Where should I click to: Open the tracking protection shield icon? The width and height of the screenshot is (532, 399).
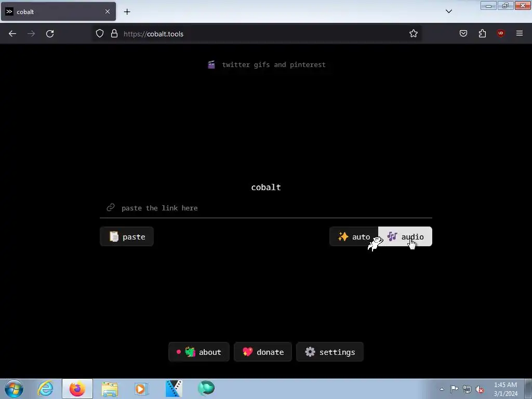point(99,34)
